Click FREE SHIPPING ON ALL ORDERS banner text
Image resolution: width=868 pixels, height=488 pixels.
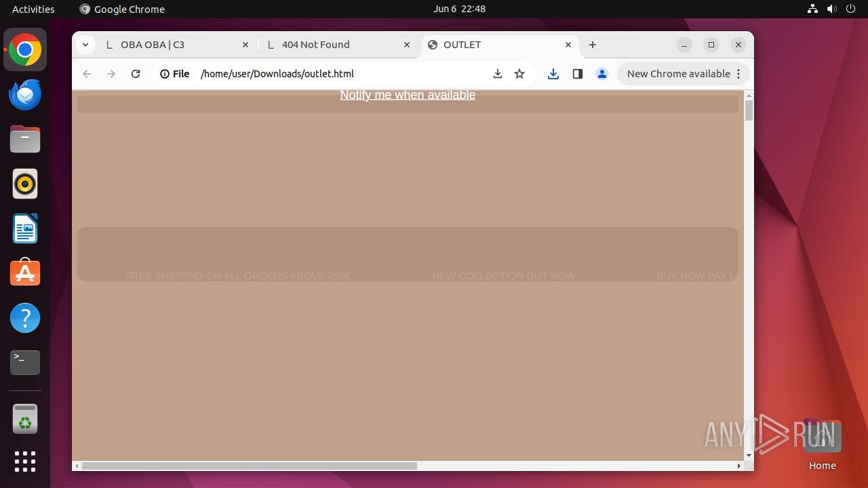point(238,276)
